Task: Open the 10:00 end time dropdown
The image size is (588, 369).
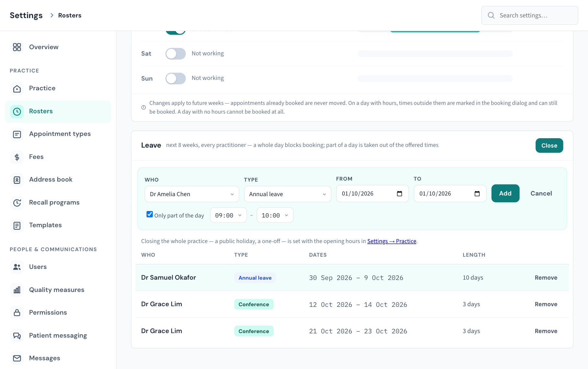Action: [x=275, y=215]
